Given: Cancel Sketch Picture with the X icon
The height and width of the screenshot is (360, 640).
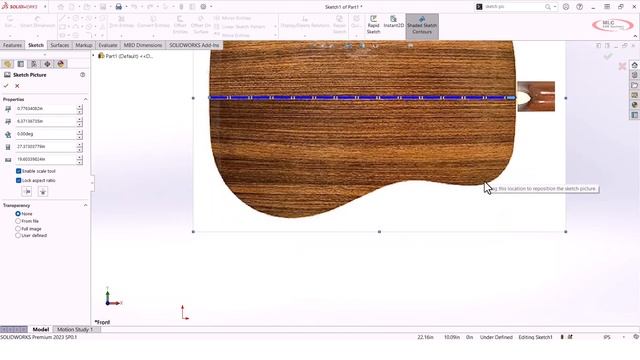Looking at the screenshot, I should tap(17, 86).
